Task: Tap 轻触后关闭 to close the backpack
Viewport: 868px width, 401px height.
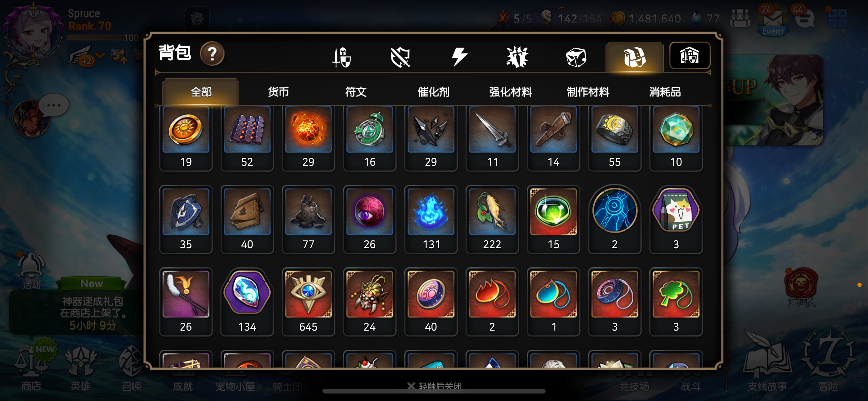Action: 435,385
